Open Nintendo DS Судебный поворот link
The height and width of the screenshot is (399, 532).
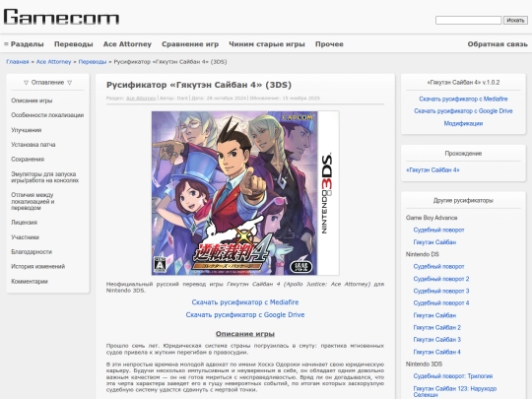(438, 267)
